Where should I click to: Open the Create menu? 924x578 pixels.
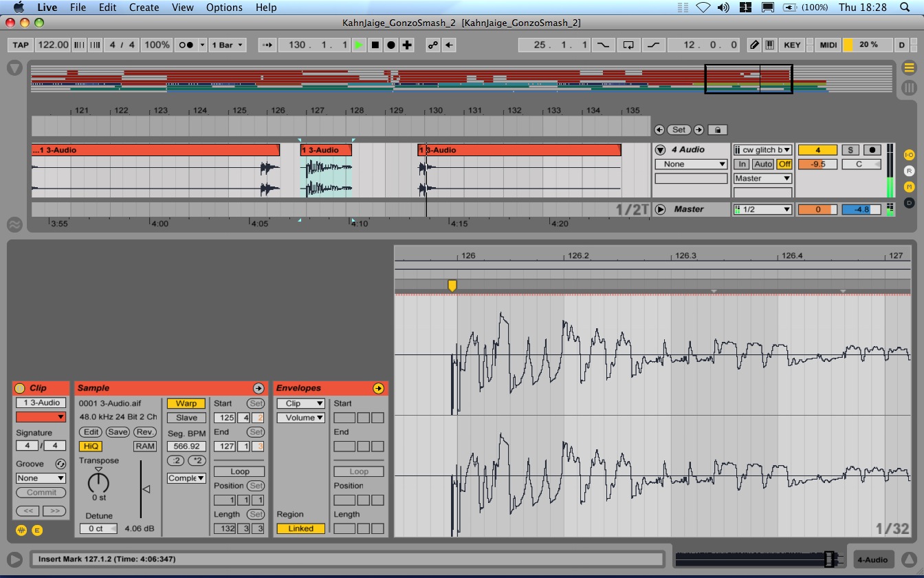(x=144, y=8)
